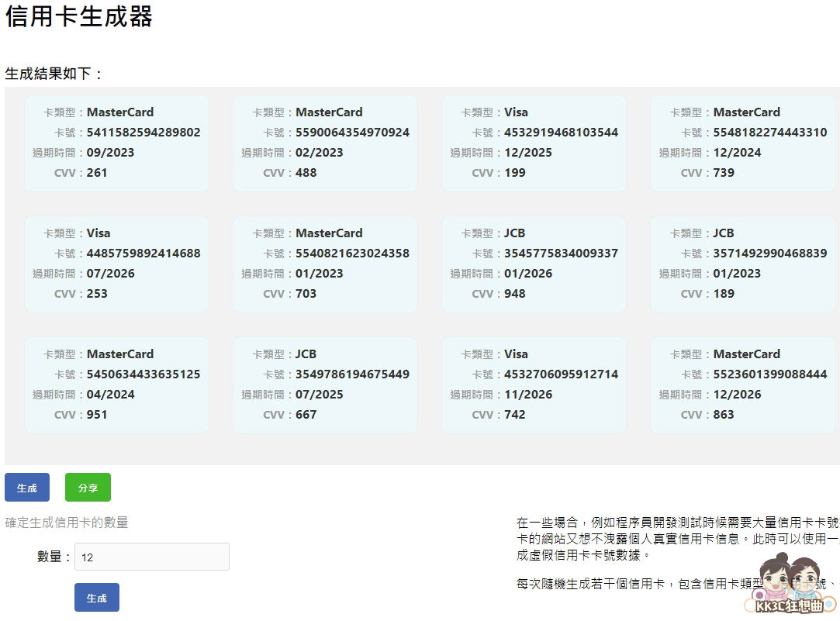Click the green 分享 share button

88,487
